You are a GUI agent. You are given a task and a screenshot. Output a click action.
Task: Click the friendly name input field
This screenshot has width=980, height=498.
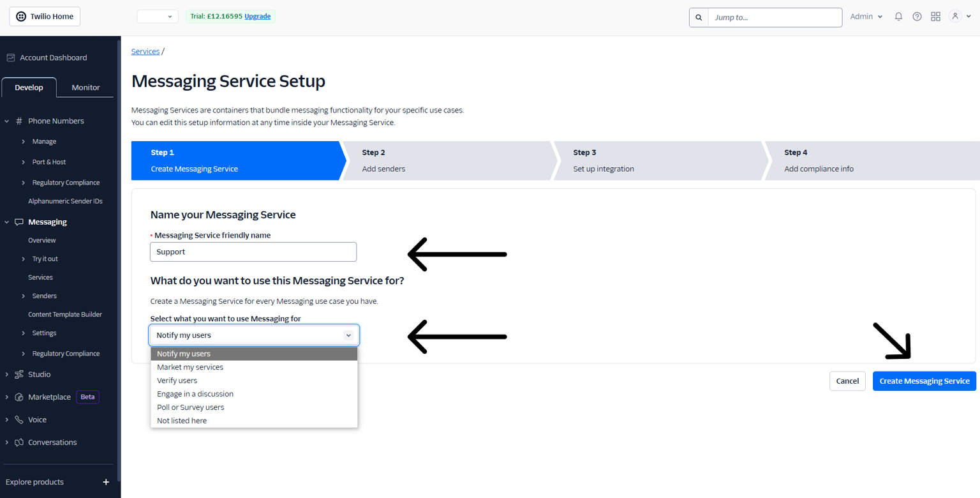click(x=253, y=252)
